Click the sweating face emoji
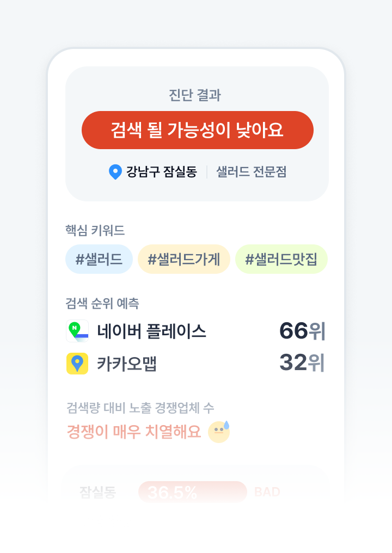This screenshot has width=392, height=553. click(x=219, y=432)
